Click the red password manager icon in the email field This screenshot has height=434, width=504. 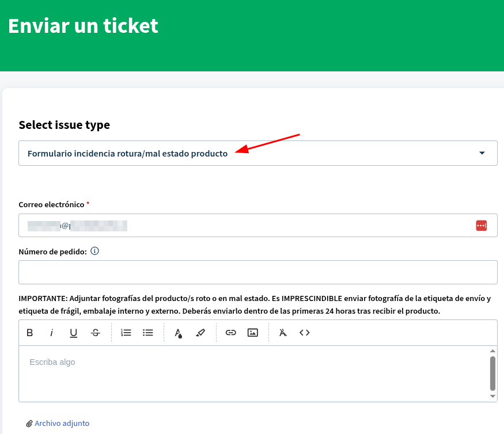(481, 226)
